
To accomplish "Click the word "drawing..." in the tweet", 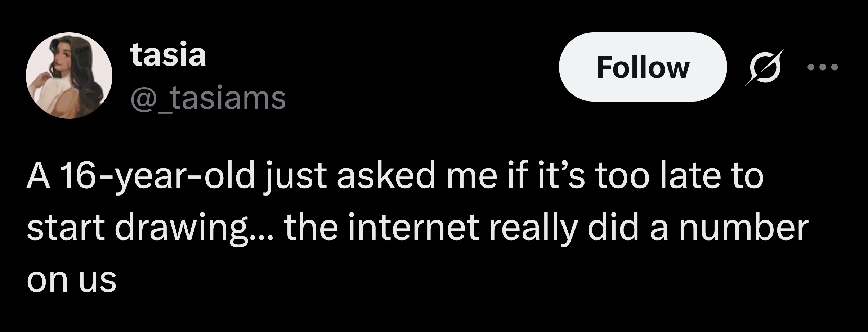I will (194, 229).
